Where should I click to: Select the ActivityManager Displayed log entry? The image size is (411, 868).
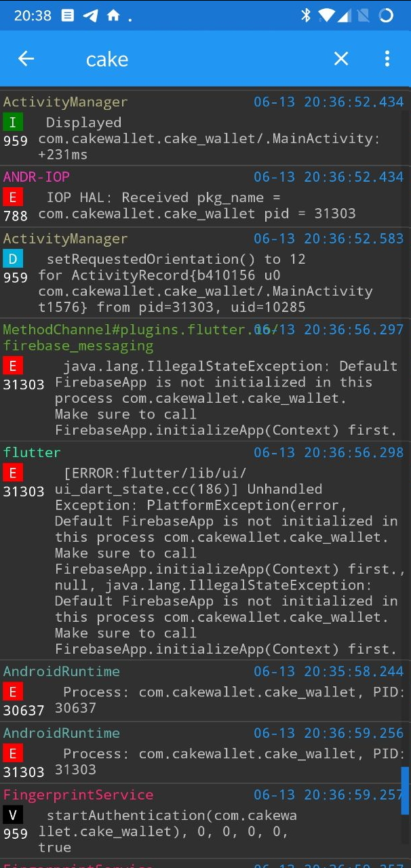(203, 129)
